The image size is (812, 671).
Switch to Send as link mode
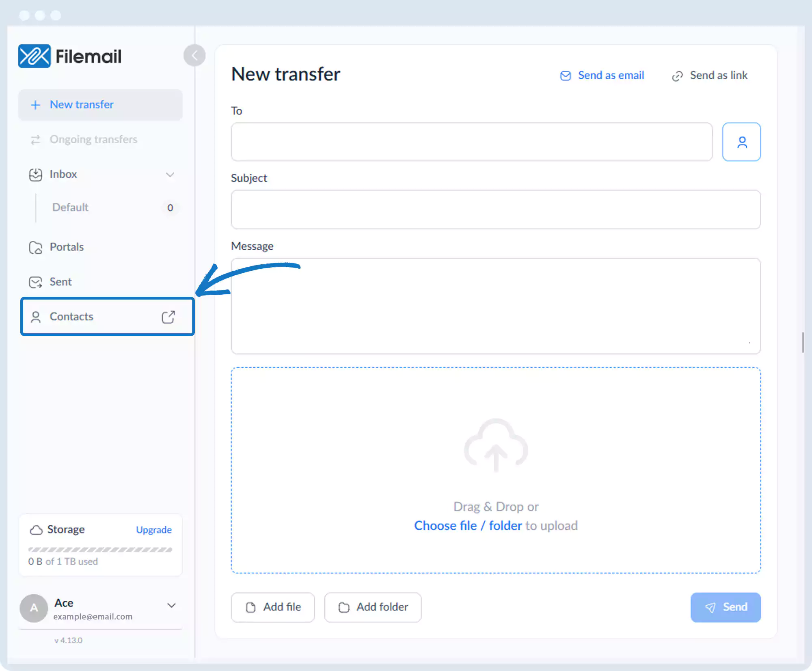pyautogui.click(x=710, y=76)
